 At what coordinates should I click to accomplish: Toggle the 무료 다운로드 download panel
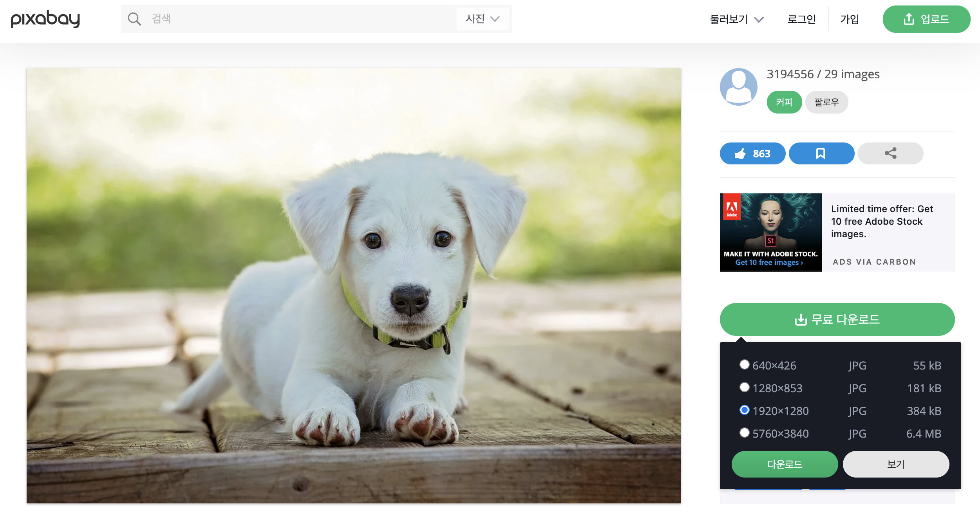pyautogui.click(x=837, y=319)
